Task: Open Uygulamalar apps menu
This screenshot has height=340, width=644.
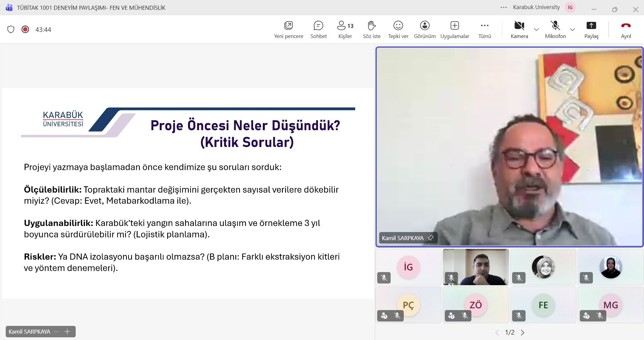Action: 455,29
